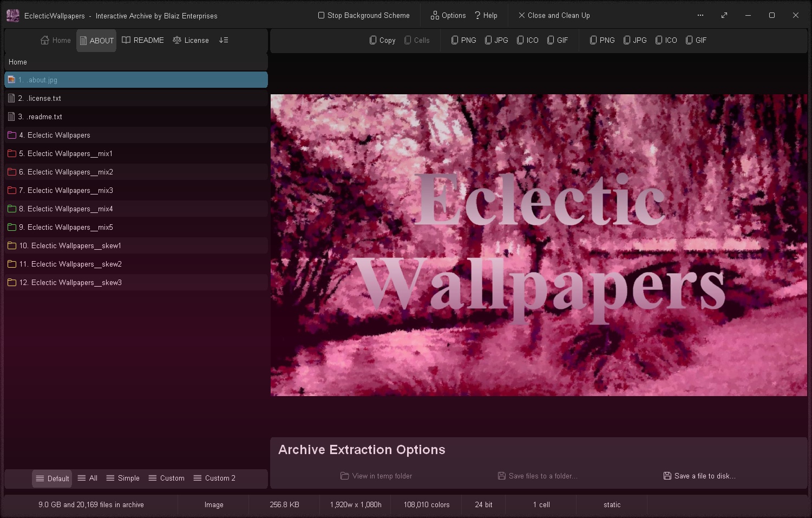Click the 1,920w x 1,080h status entry
812x518 pixels.
pyautogui.click(x=356, y=504)
